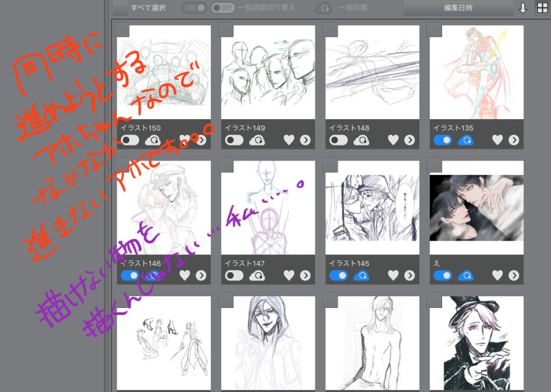Toggle sync switch for イラスト150
Screen dimensions: 551x392
click(130, 140)
